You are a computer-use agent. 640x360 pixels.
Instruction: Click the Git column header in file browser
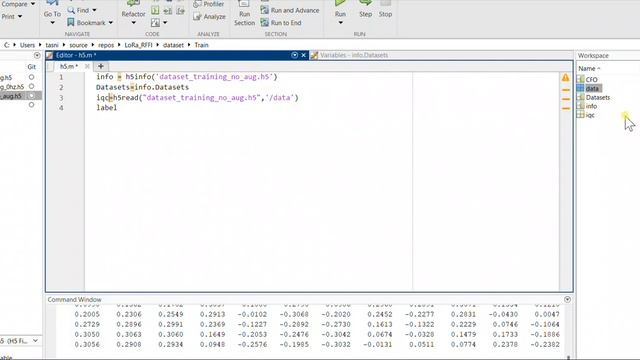tap(31, 67)
